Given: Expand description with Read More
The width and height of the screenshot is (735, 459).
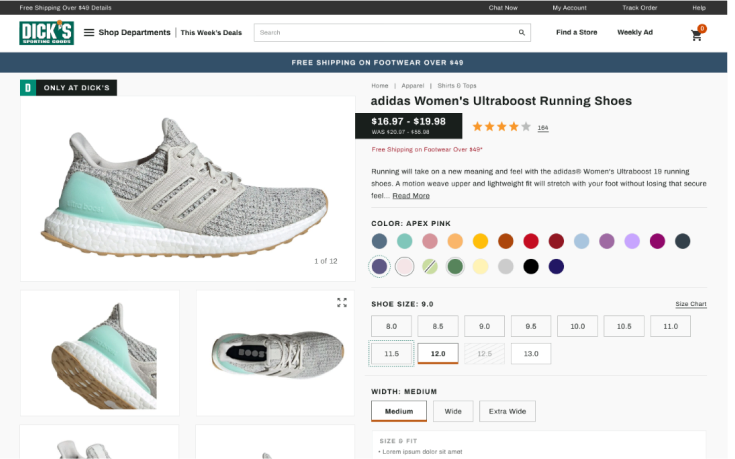Looking at the screenshot, I should click(411, 196).
